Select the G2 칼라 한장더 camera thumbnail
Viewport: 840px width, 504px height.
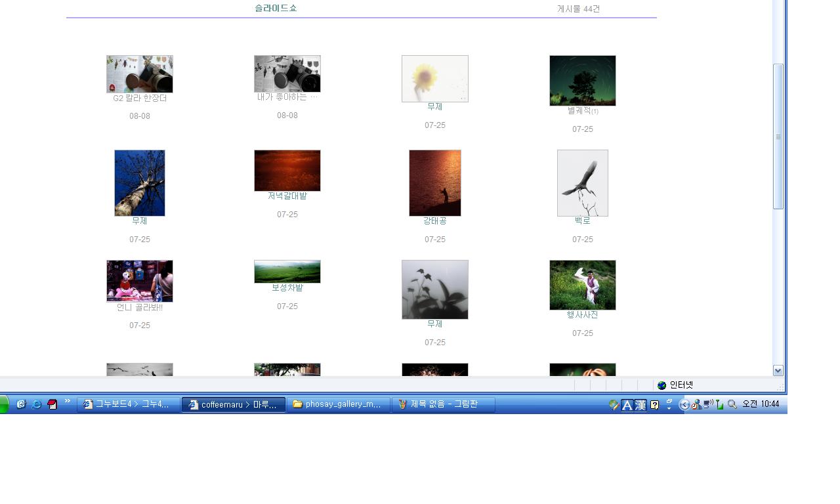point(140,74)
